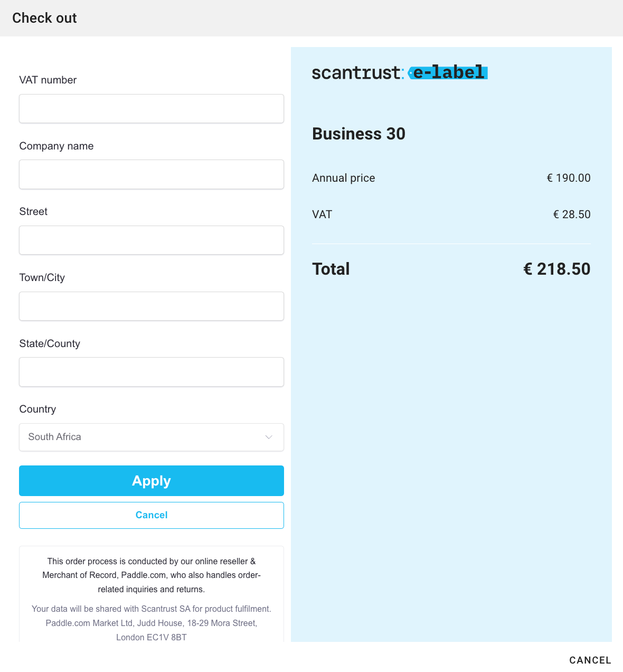Click the Paddle.com reseller notice
The image size is (623, 672).
(x=152, y=575)
